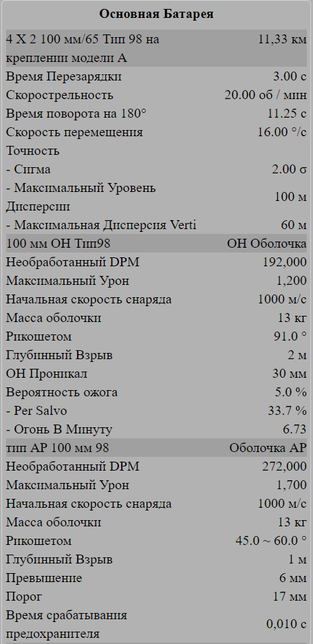Select the 45.0 ~ 60.0 ° ricochet value

click(271, 541)
